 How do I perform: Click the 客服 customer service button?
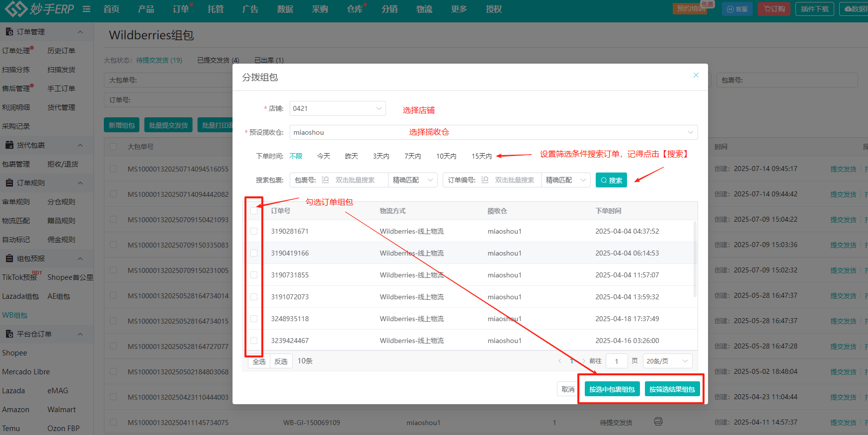click(737, 9)
